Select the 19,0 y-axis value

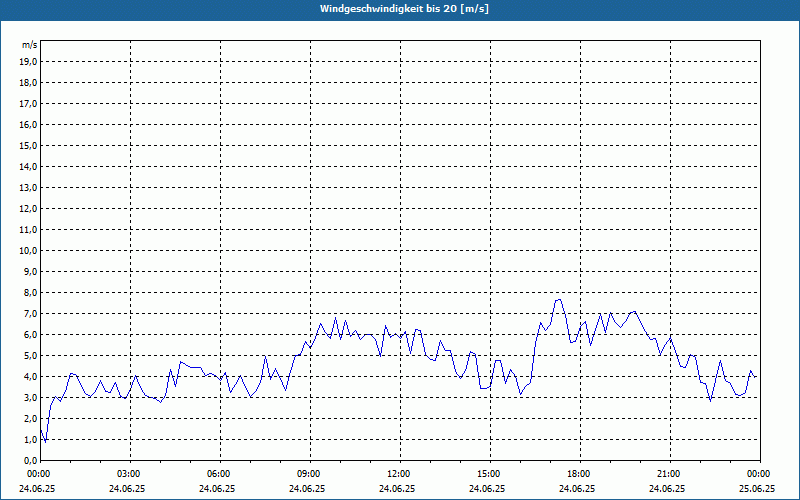(x=28, y=62)
